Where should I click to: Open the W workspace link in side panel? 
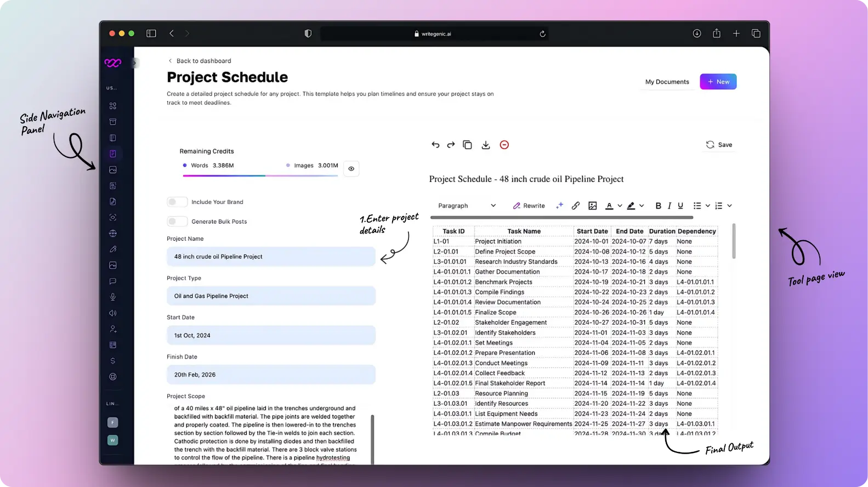click(113, 440)
